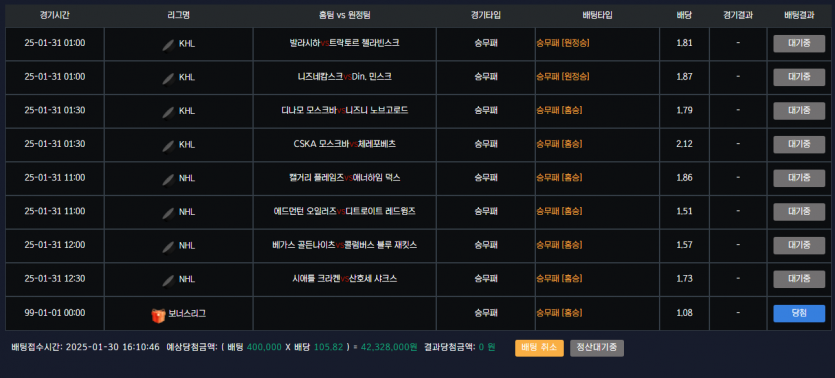Click the blue 당첨 result button
The image size is (835, 378).
point(799,314)
